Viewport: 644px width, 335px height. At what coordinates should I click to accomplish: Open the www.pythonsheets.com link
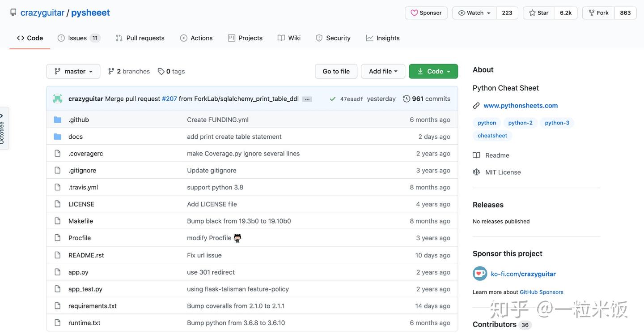(x=521, y=106)
